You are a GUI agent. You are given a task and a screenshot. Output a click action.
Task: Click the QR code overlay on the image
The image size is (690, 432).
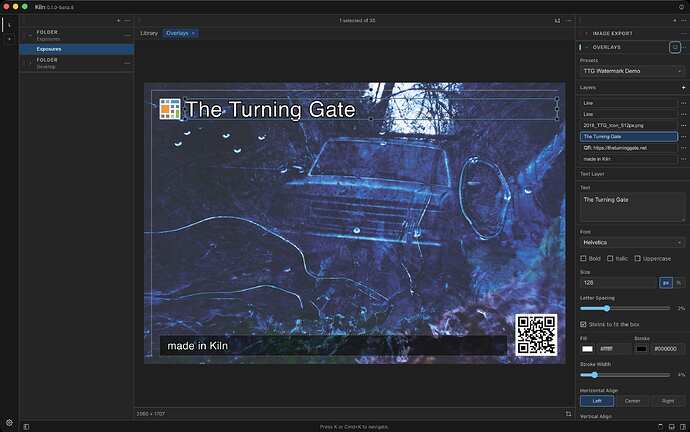(536, 335)
